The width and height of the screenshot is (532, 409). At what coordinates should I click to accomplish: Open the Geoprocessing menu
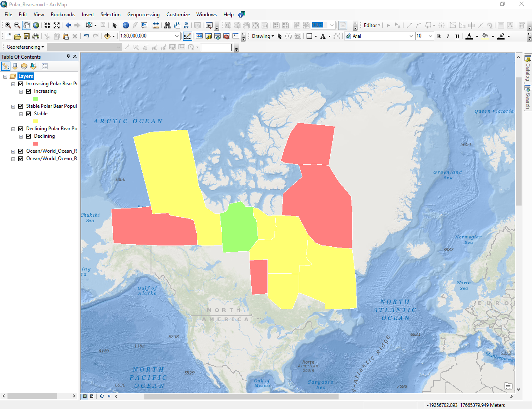click(143, 15)
